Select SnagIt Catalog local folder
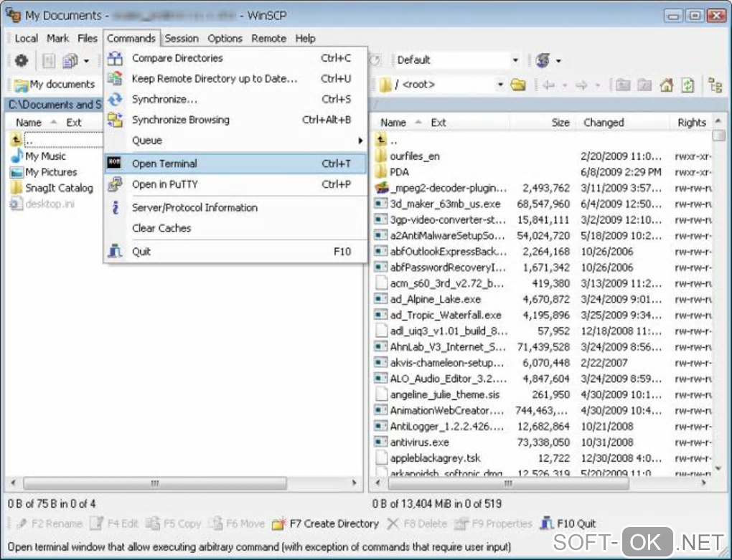The image size is (732, 560). [59, 188]
